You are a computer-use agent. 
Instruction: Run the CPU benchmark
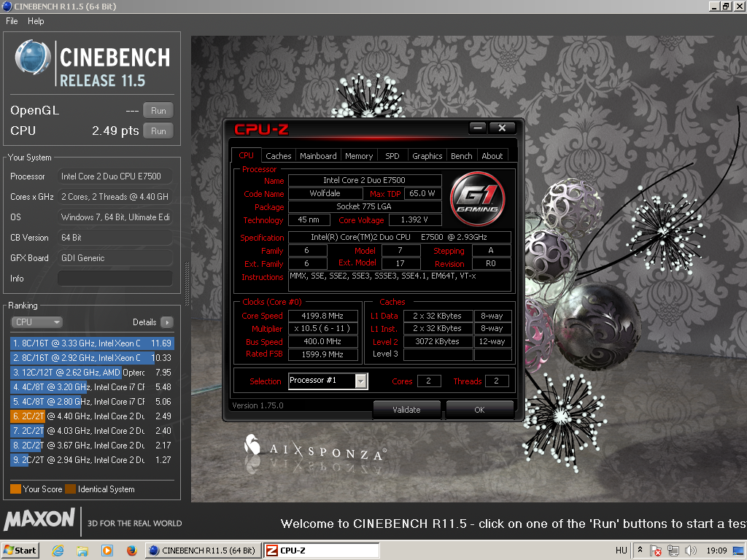point(158,131)
